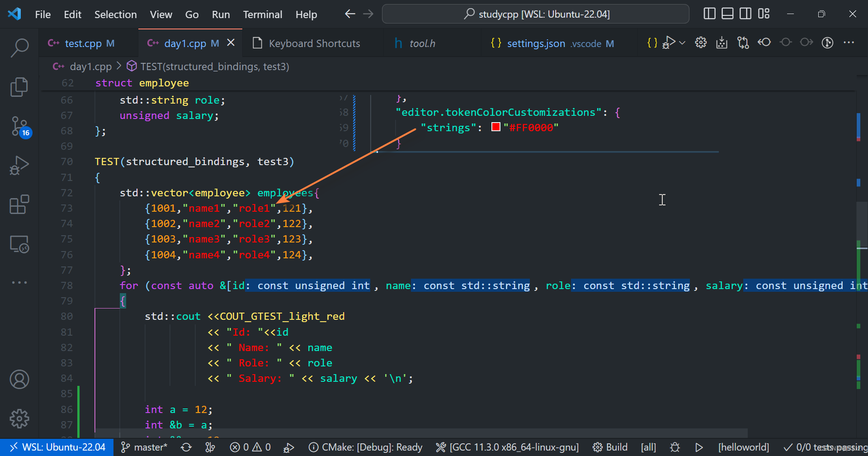Open more editor actions ellipsis
This screenshot has height=456, width=868.
(x=849, y=43)
